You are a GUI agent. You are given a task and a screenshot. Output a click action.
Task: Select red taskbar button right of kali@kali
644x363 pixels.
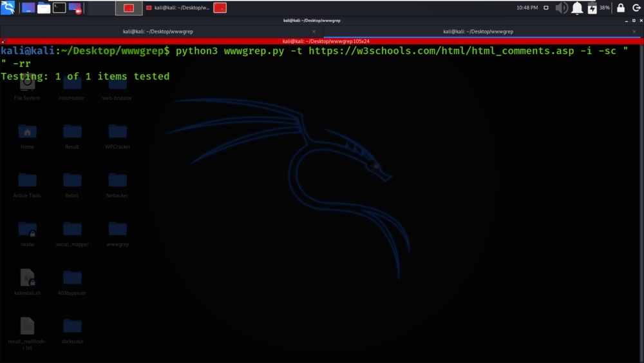220,8
